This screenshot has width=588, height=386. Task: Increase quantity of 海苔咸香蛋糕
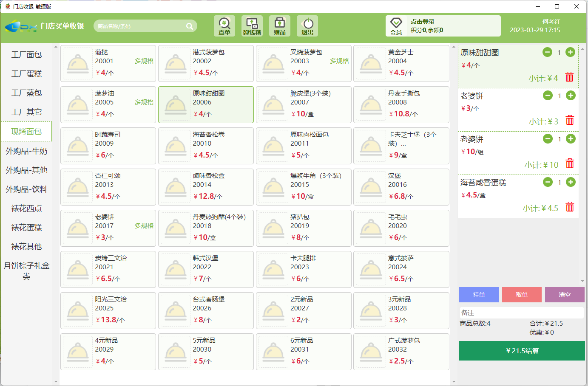click(x=571, y=182)
